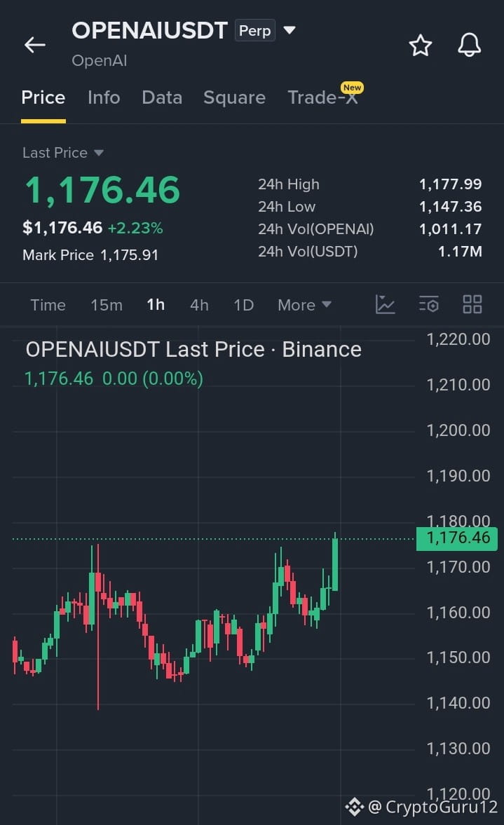Tap the OPENAIUSDT pair title
The width and height of the screenshot is (504, 825).
click(x=149, y=31)
